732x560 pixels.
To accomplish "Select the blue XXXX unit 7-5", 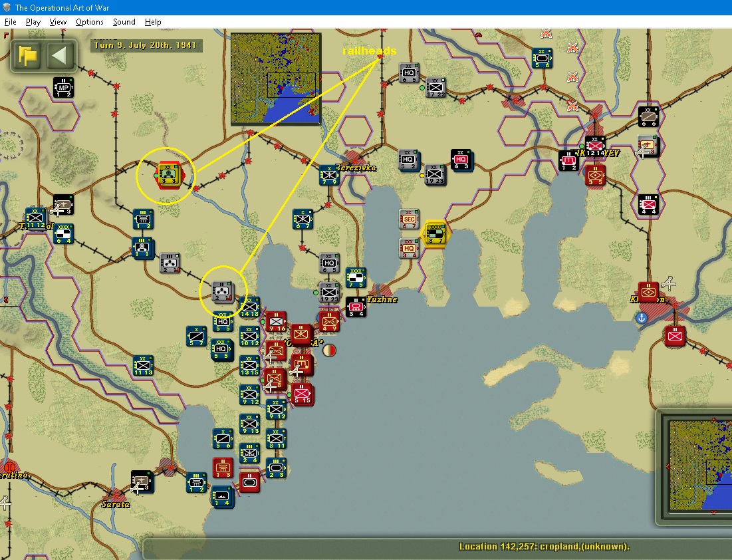I will pyautogui.click(x=356, y=277).
